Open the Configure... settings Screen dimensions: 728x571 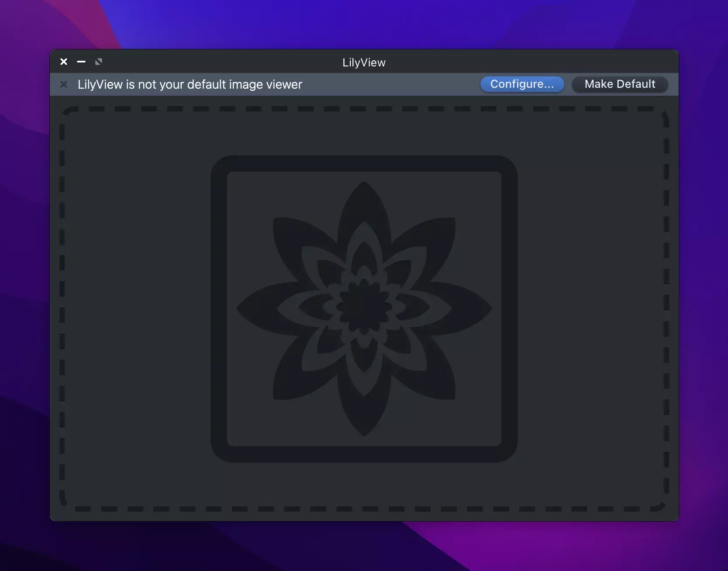coord(522,84)
